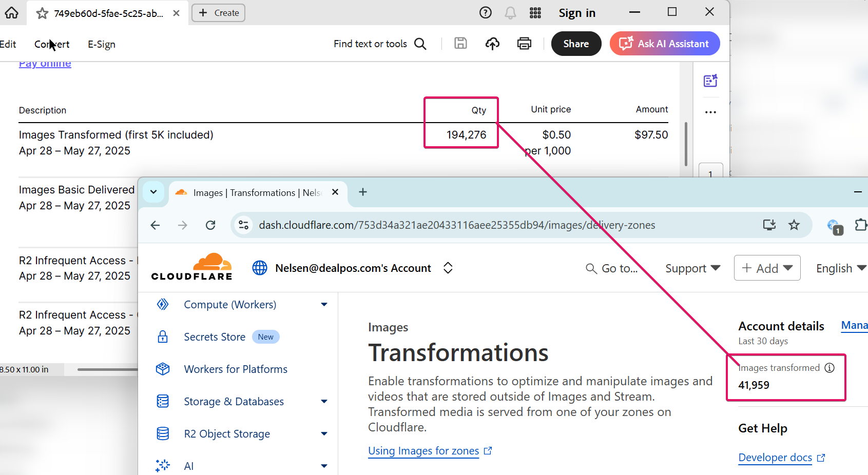The image size is (868, 475).
Task: Open the Convert menu in Acrobat
Action: (52, 44)
